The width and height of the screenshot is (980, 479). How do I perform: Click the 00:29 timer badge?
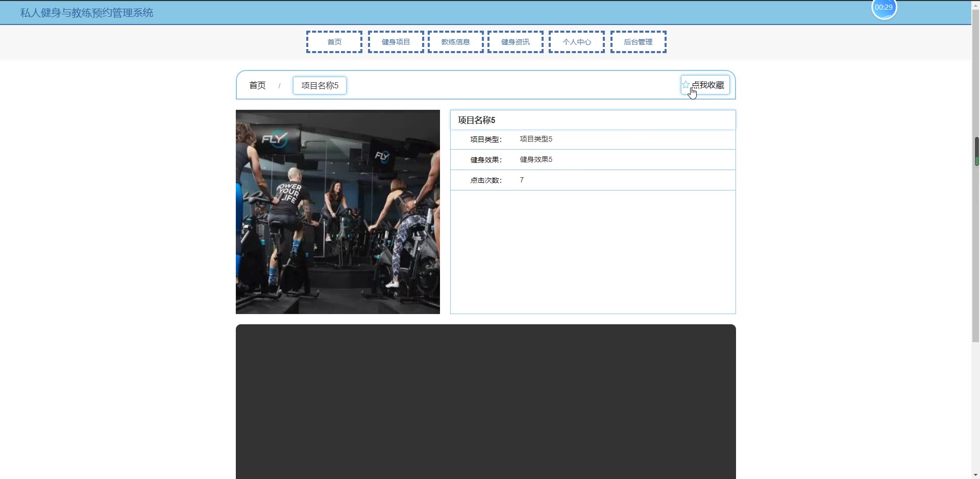[884, 8]
